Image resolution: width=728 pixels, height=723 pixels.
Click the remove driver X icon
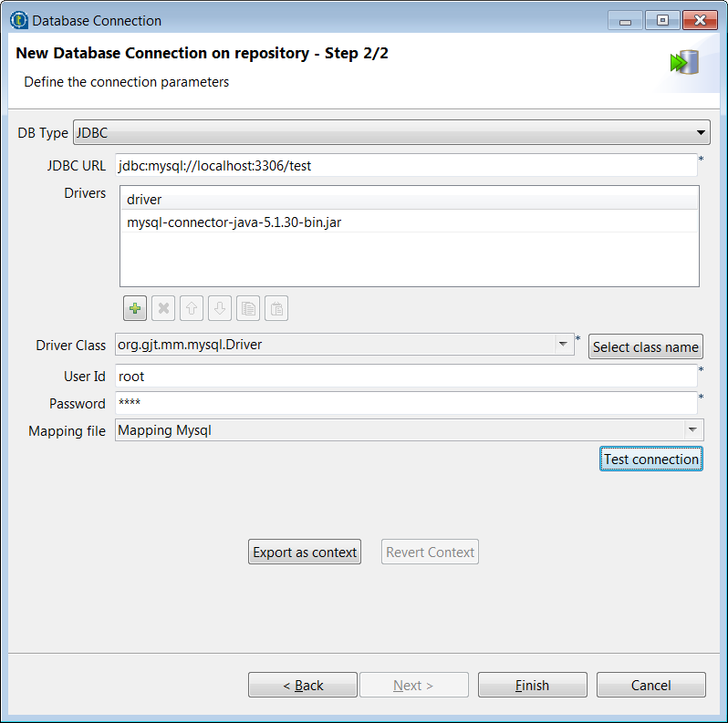click(163, 309)
